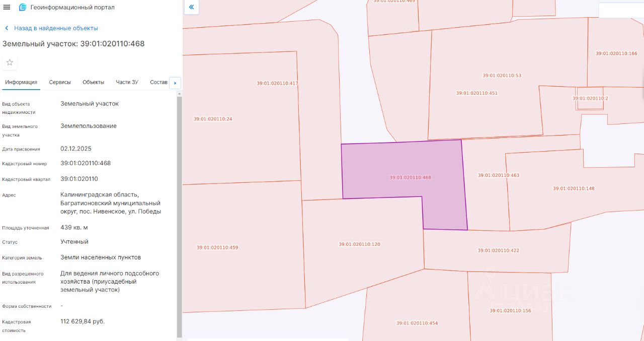Collapse the side panel with double chevron
This screenshot has width=644, height=341.
click(x=191, y=7)
